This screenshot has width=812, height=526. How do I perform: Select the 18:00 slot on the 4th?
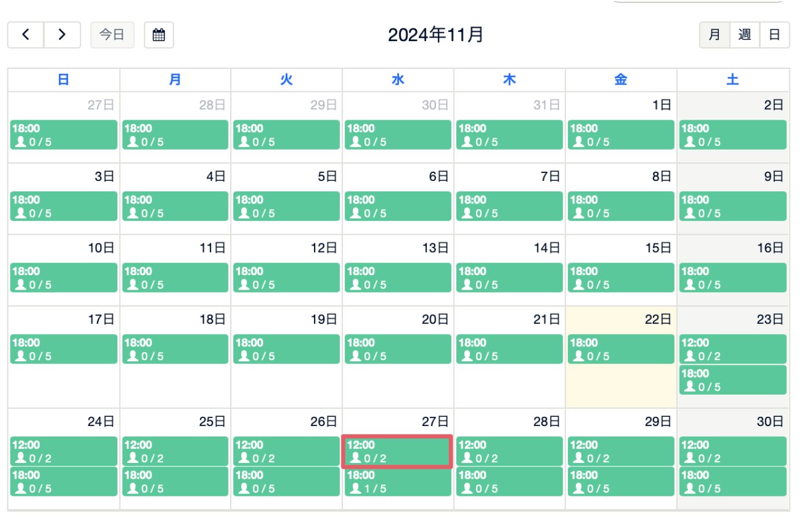[175, 206]
